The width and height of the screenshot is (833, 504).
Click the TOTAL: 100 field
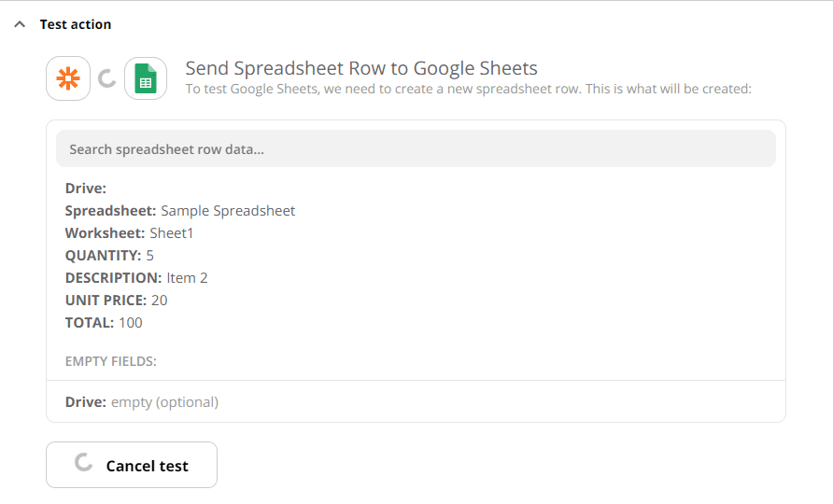104,323
